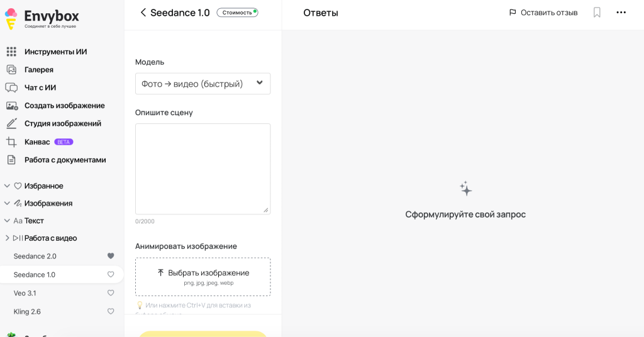Click the Работа с документами icon
Viewport: 644px width, 337px height.
[x=11, y=160]
